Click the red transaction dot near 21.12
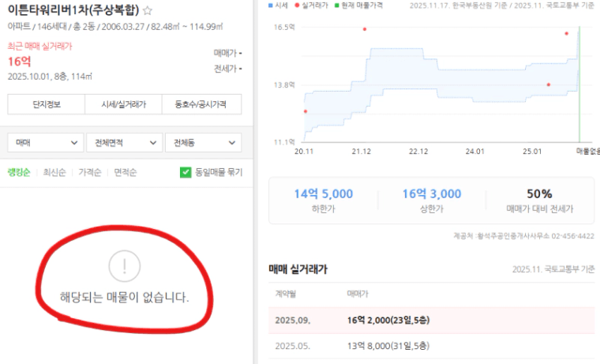This screenshot has width=600, height=364. click(365, 29)
